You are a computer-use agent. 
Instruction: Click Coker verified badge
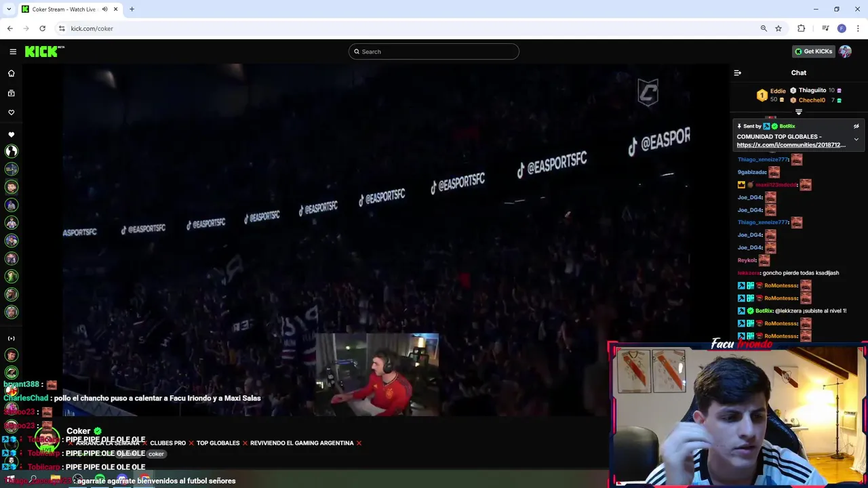tap(98, 431)
